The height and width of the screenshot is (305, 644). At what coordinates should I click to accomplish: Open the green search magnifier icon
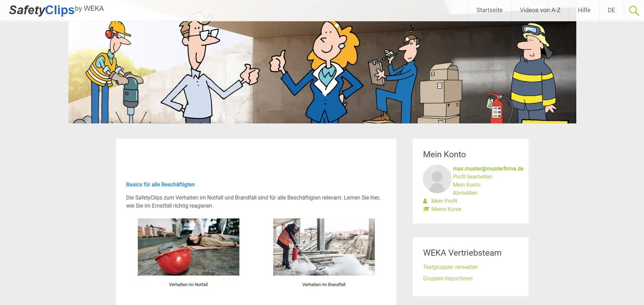point(634,10)
